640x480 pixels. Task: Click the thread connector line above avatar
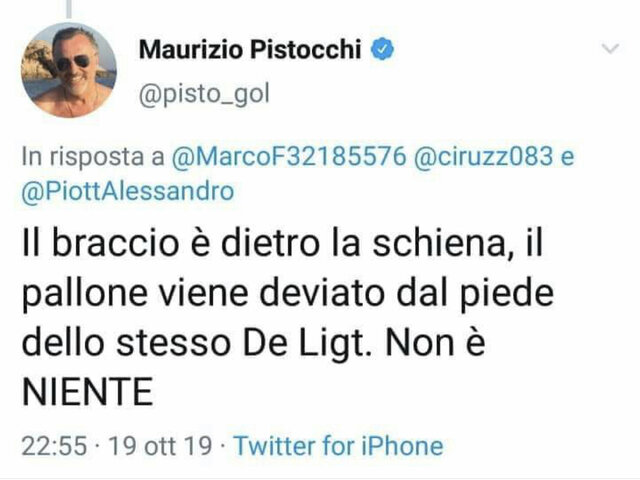coord(69,9)
